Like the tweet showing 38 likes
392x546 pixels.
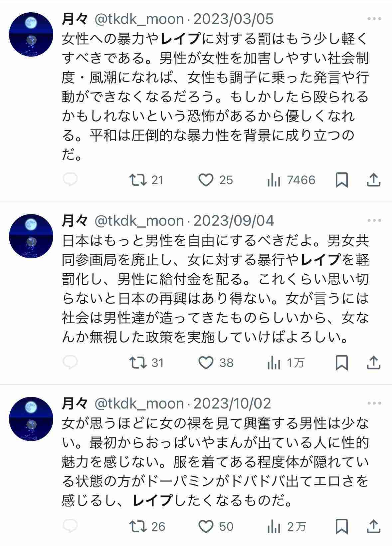[216, 363]
